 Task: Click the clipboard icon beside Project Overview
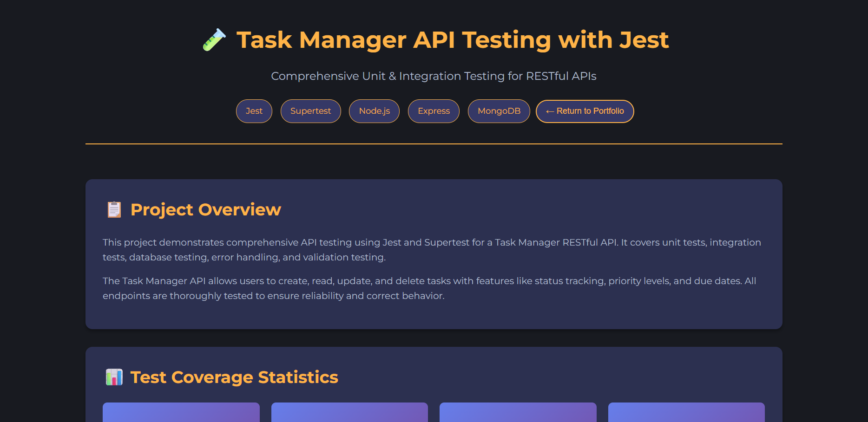click(x=113, y=209)
